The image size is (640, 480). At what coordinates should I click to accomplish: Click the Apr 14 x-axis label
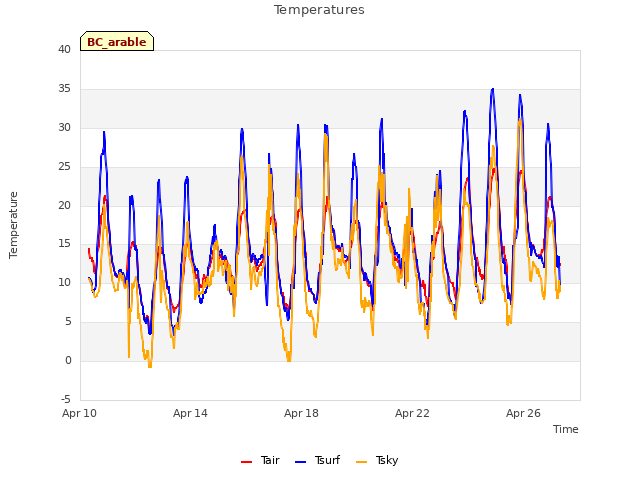pos(190,413)
